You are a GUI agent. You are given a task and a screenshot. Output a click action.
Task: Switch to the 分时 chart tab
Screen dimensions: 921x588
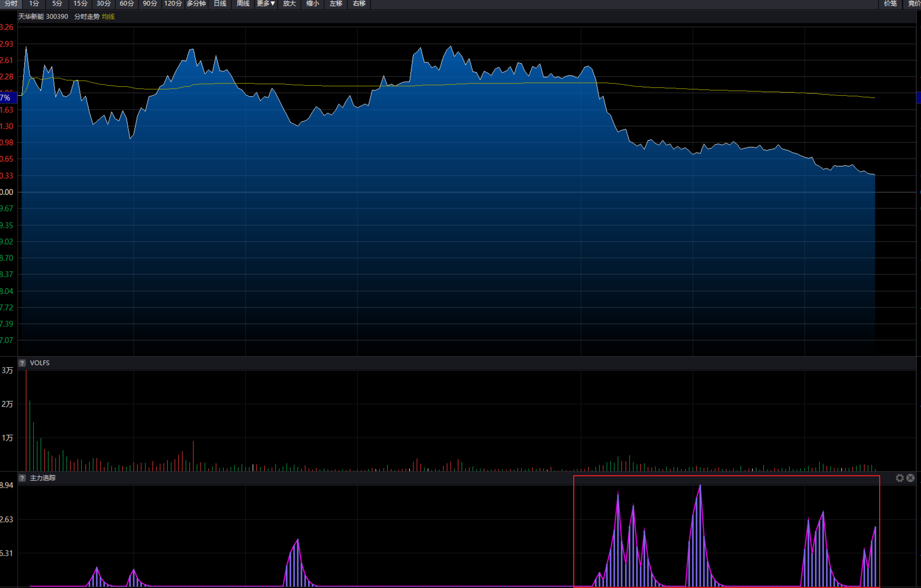tap(11, 4)
